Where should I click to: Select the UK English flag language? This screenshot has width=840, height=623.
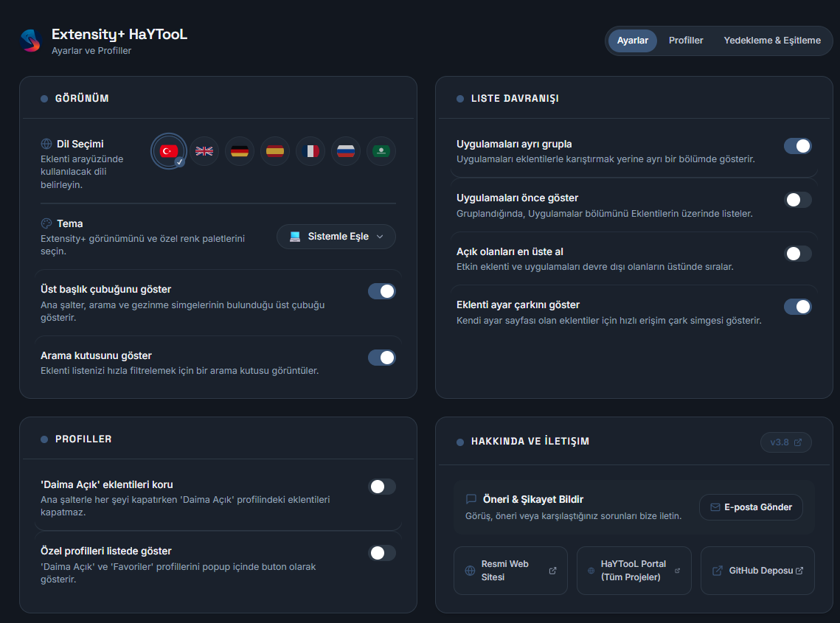pyautogui.click(x=204, y=151)
